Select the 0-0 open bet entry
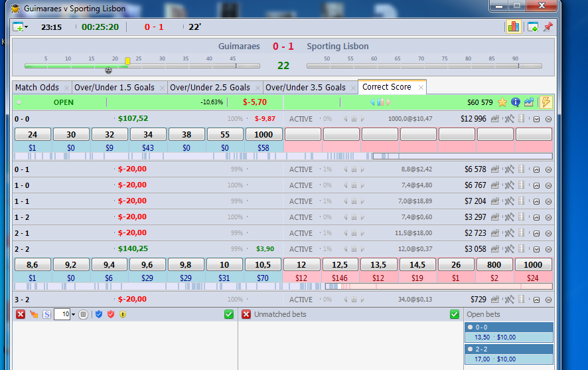588x370 pixels. coord(509,332)
